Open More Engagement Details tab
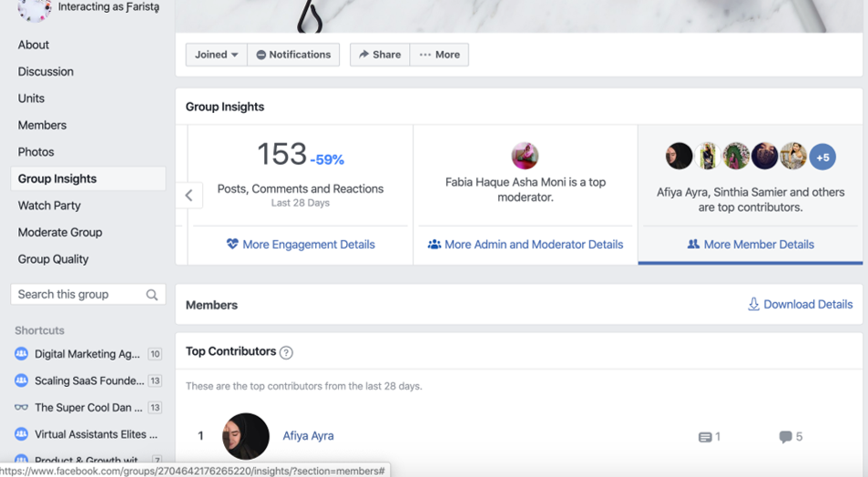The image size is (868, 477). pyautogui.click(x=301, y=245)
